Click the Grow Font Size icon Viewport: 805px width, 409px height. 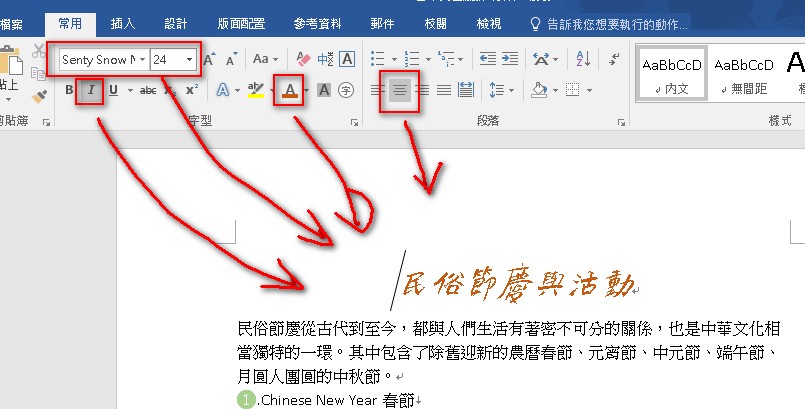tap(210, 60)
